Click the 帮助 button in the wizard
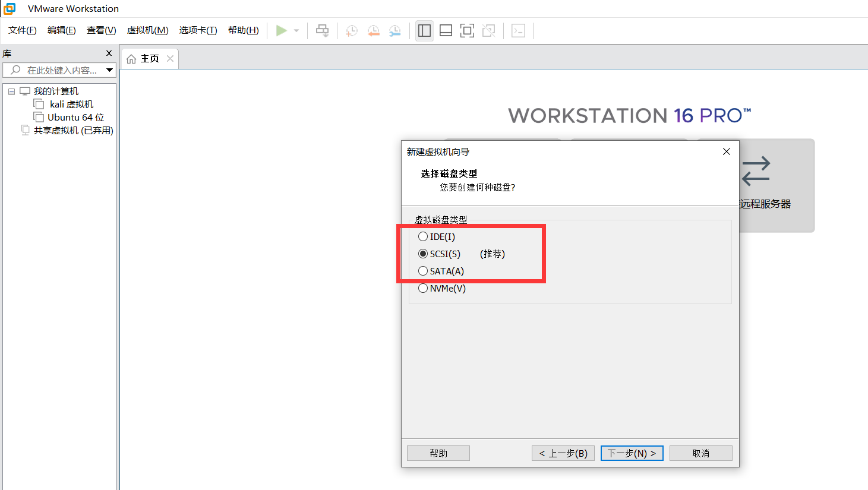This screenshot has width=868, height=490. [438, 453]
